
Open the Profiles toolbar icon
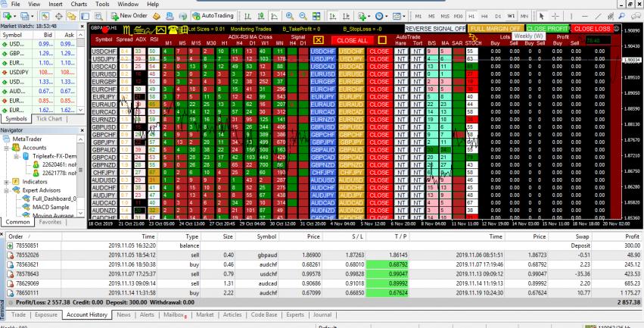pos(26,17)
